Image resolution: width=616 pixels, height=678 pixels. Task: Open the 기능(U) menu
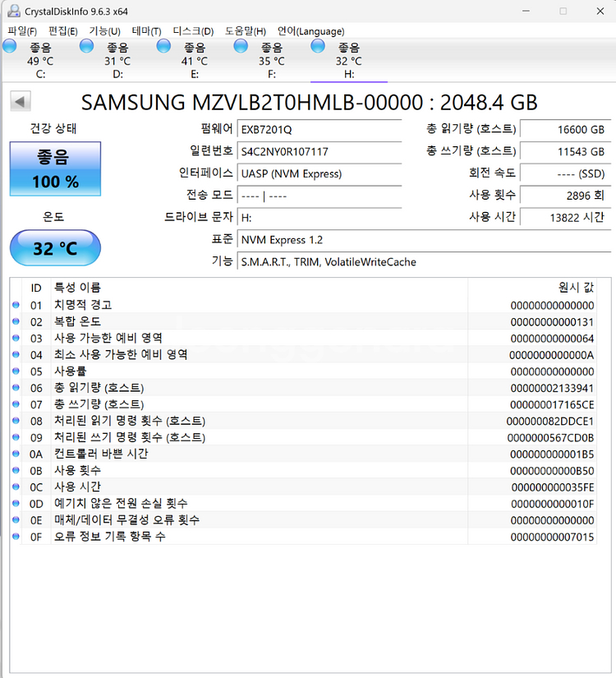click(104, 31)
